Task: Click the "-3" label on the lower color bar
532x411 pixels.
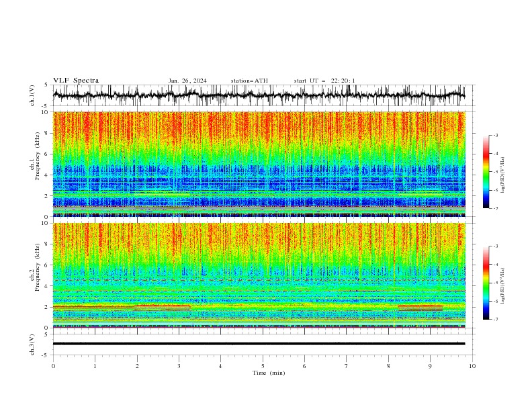Action: [x=496, y=246]
